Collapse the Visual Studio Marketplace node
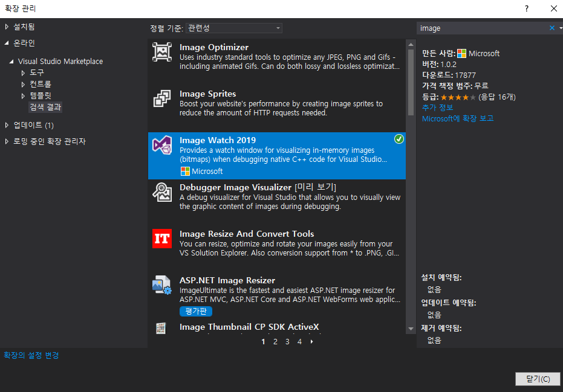The height and width of the screenshot is (392, 563). pos(11,62)
